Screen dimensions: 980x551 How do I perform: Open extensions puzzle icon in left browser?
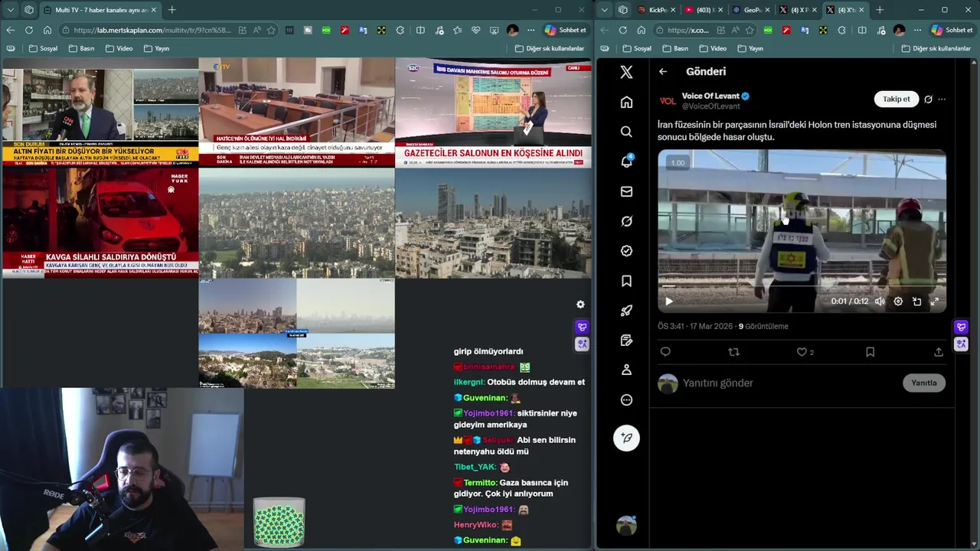click(x=400, y=30)
